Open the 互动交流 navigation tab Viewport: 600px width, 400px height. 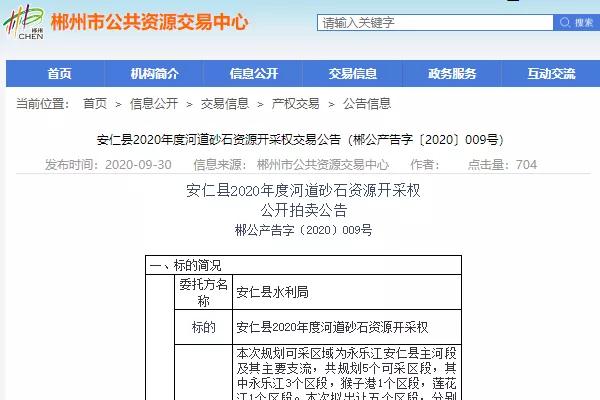551,73
